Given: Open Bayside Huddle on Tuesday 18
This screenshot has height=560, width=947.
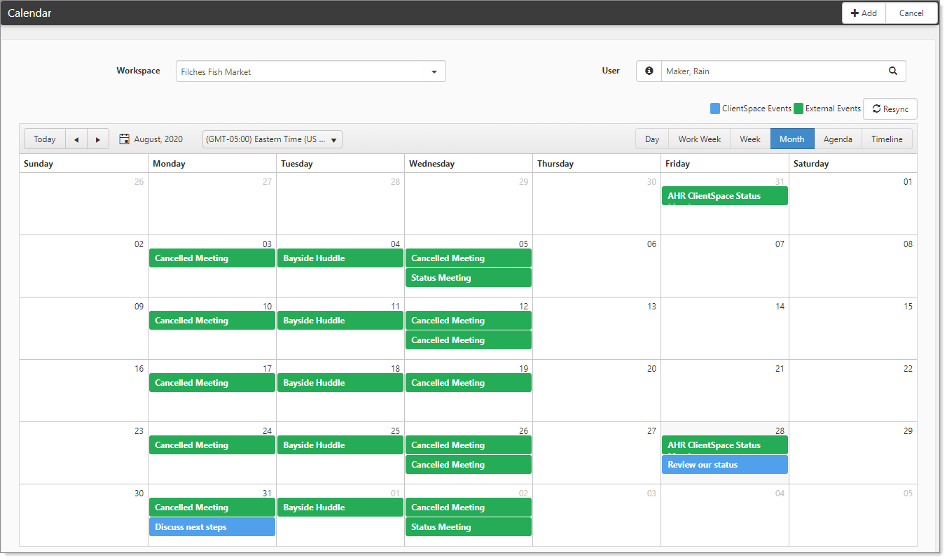Looking at the screenshot, I should (x=340, y=383).
